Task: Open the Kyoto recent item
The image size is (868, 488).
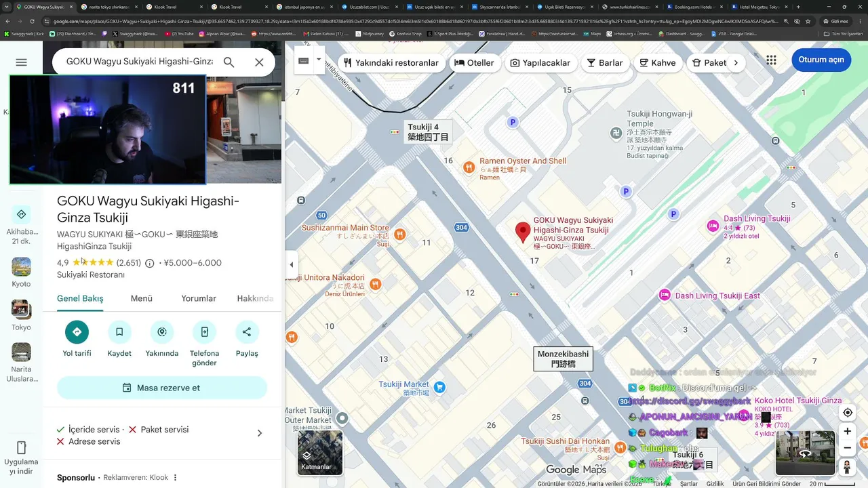Action: 21,272
